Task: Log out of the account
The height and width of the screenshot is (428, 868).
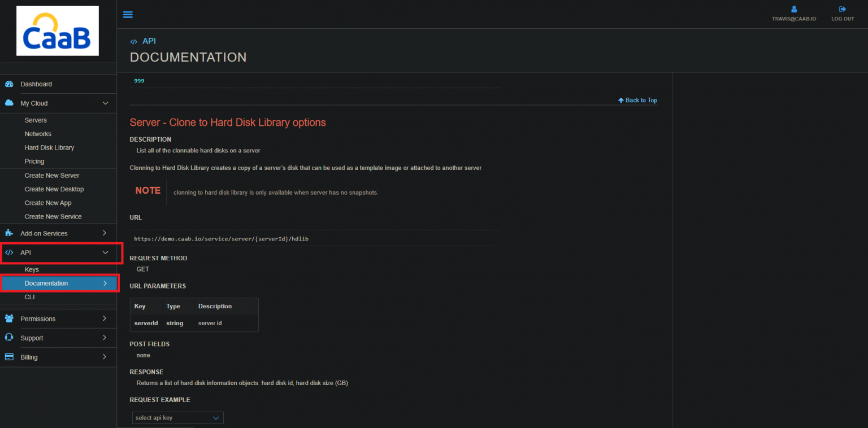Action: 842,12
